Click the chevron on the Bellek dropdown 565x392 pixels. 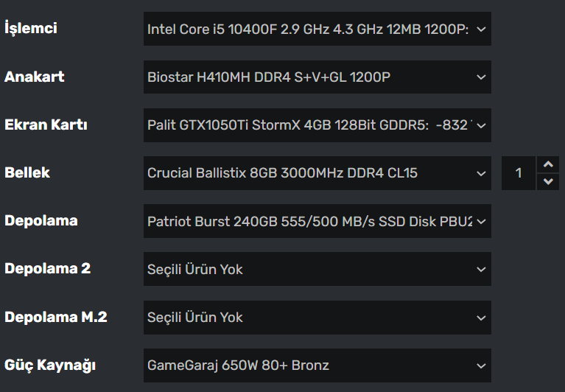(481, 173)
